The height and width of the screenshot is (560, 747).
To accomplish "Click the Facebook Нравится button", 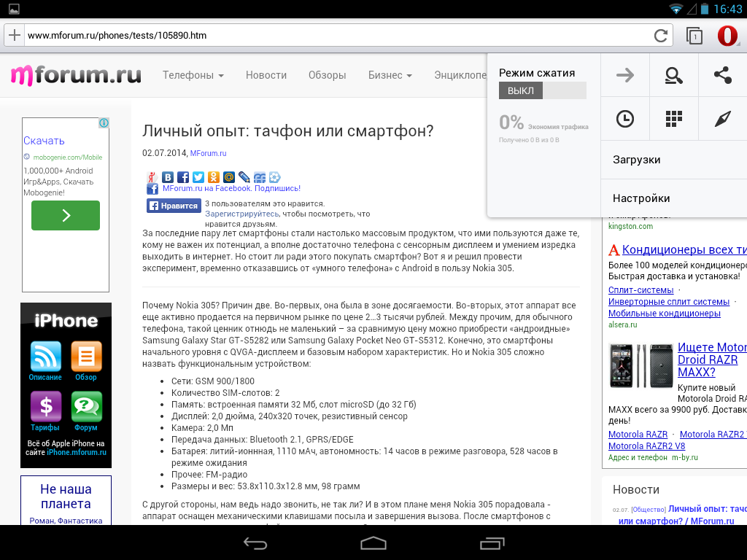I will [x=174, y=206].
